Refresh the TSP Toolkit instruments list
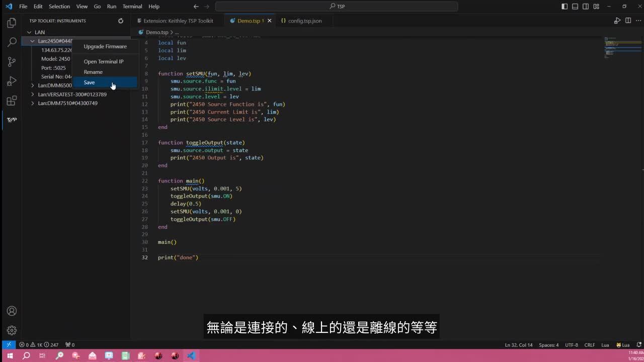The height and width of the screenshot is (362, 644). click(121, 21)
